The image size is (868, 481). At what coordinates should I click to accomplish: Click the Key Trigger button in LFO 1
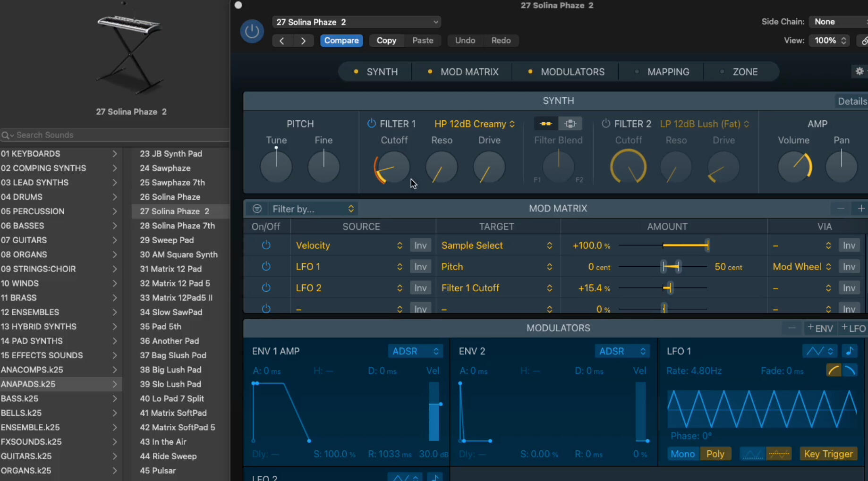click(828, 454)
